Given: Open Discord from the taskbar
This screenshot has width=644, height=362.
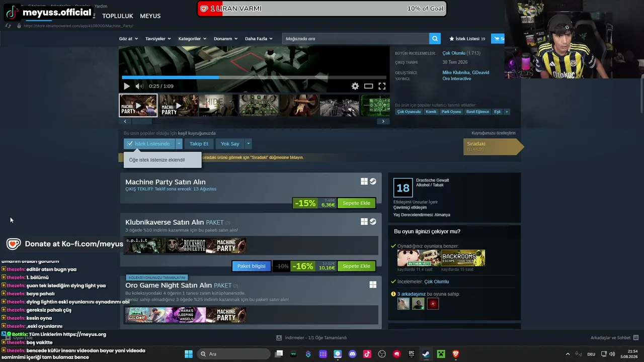Looking at the screenshot, I should (352, 354).
